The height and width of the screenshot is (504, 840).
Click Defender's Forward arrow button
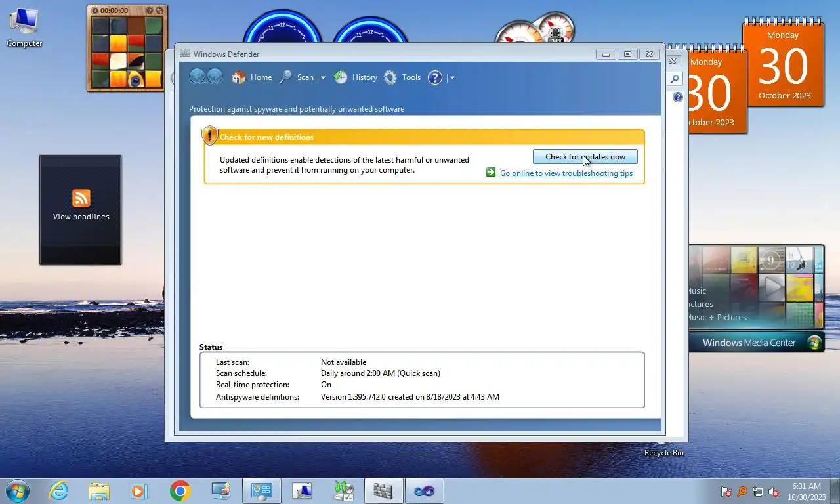point(215,77)
